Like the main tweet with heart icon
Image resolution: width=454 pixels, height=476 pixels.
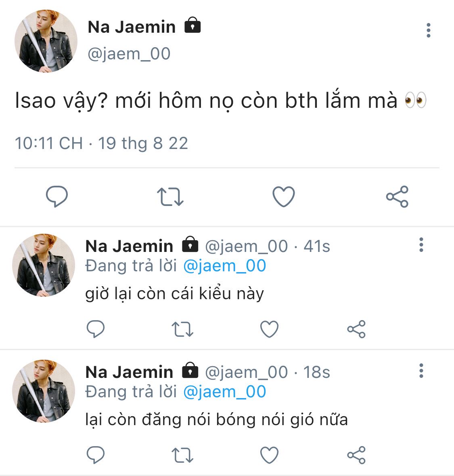(284, 197)
